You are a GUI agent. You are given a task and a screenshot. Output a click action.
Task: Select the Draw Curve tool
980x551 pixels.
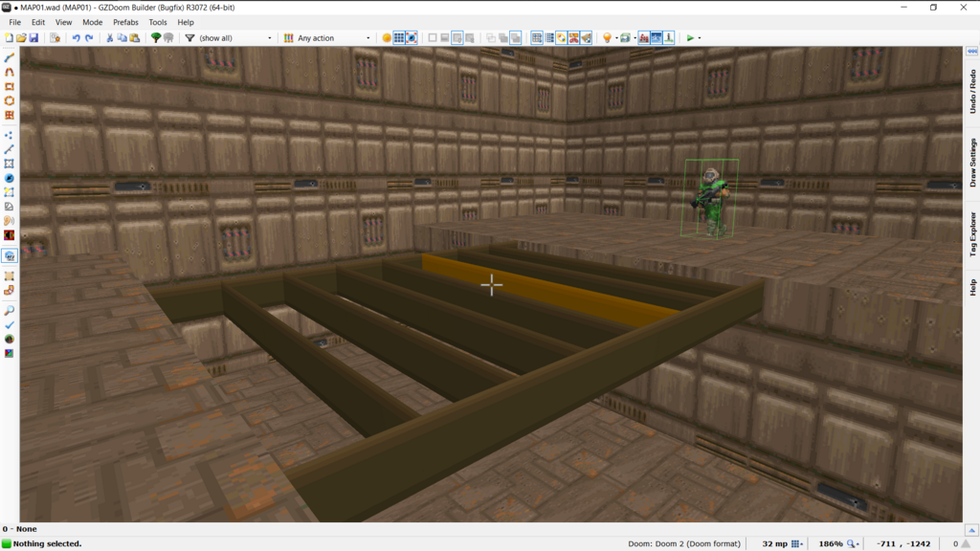click(10, 72)
